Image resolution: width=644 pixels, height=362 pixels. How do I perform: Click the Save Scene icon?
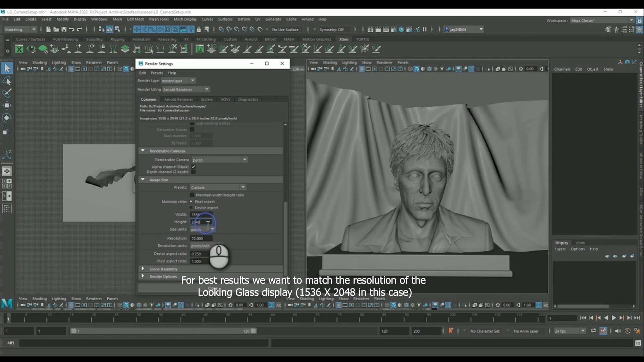pyautogui.click(x=64, y=29)
